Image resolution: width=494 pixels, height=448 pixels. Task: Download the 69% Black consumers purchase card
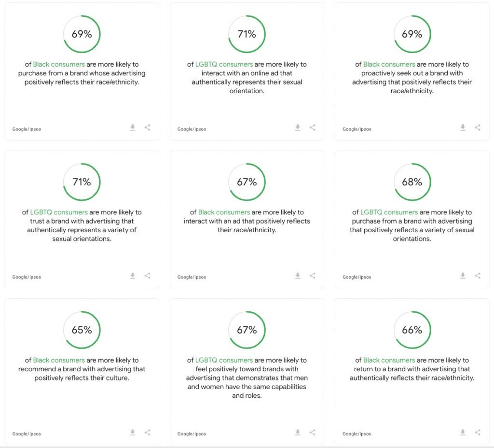pos(133,127)
